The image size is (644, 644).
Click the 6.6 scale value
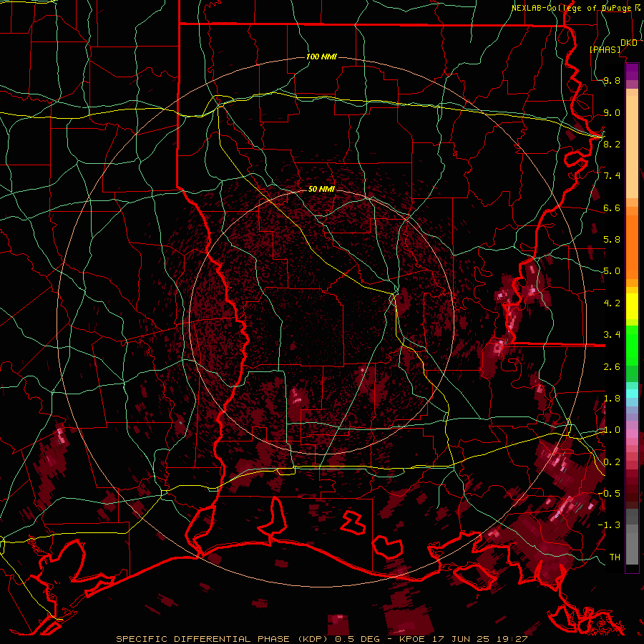click(x=612, y=208)
